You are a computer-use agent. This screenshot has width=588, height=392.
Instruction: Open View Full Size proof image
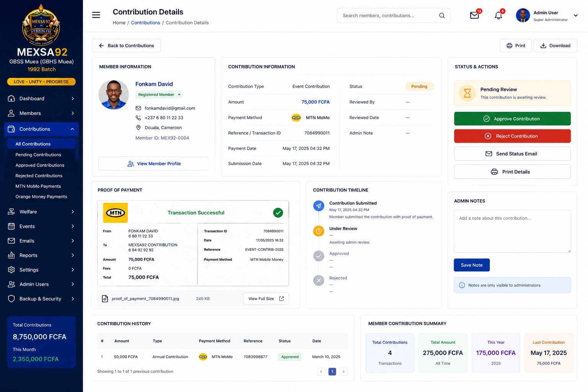[x=266, y=299]
